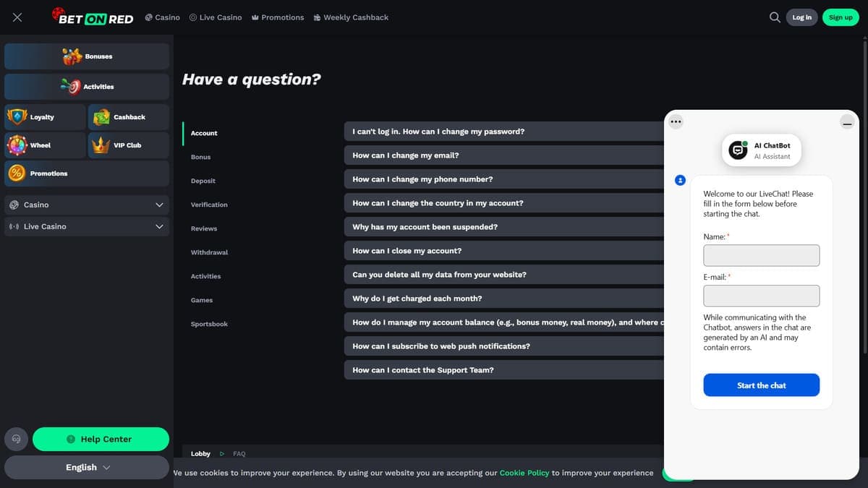This screenshot has height=488, width=868.
Task: Expand "How can I close my account?"
Action: 504,251
